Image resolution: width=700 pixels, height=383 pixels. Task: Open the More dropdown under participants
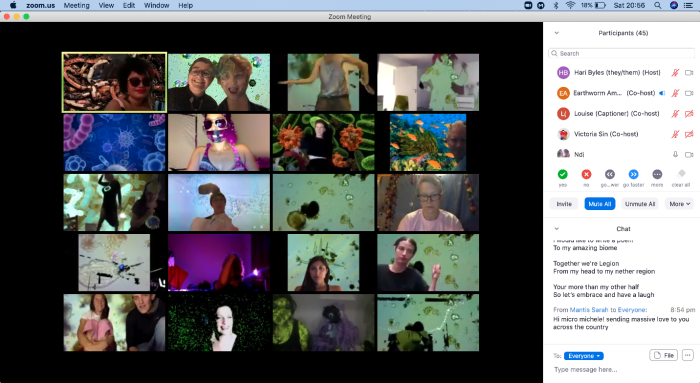tap(679, 204)
